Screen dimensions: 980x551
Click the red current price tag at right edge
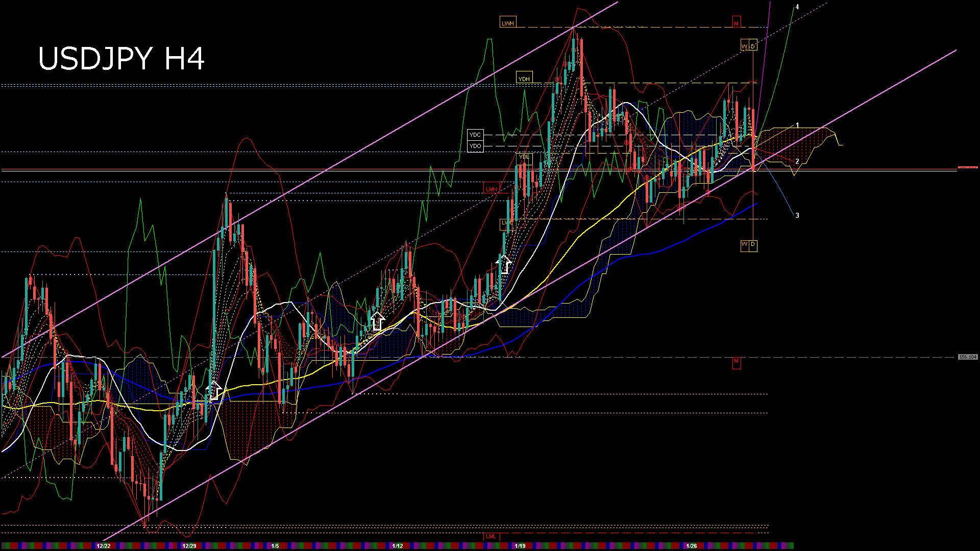[x=968, y=167]
